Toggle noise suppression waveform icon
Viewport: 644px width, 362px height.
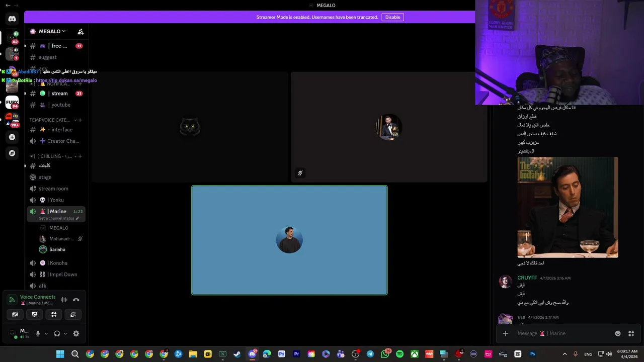[64, 300]
